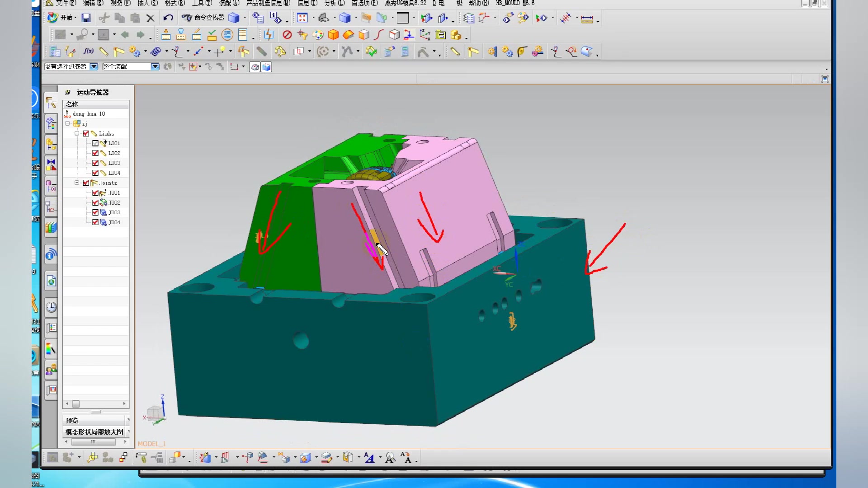868x488 pixels.
Task: Click the f(x) function icon
Action: (x=89, y=52)
